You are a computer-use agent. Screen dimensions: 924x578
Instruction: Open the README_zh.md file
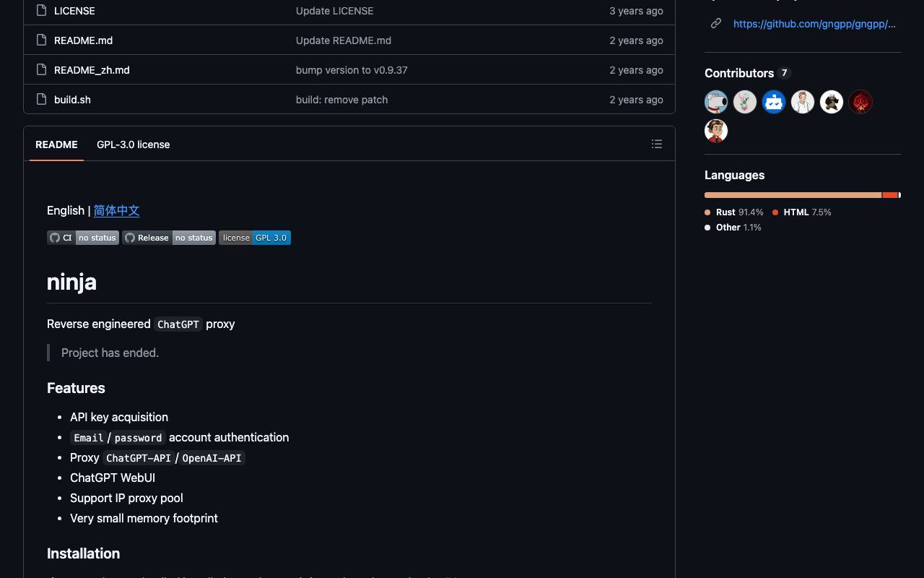pos(92,70)
